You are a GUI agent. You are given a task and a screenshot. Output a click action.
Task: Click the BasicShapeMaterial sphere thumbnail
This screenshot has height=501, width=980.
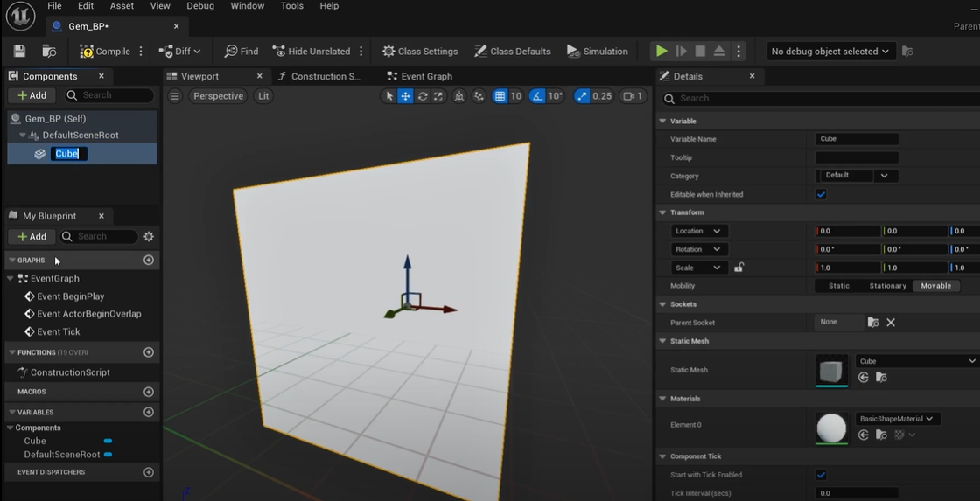831,428
